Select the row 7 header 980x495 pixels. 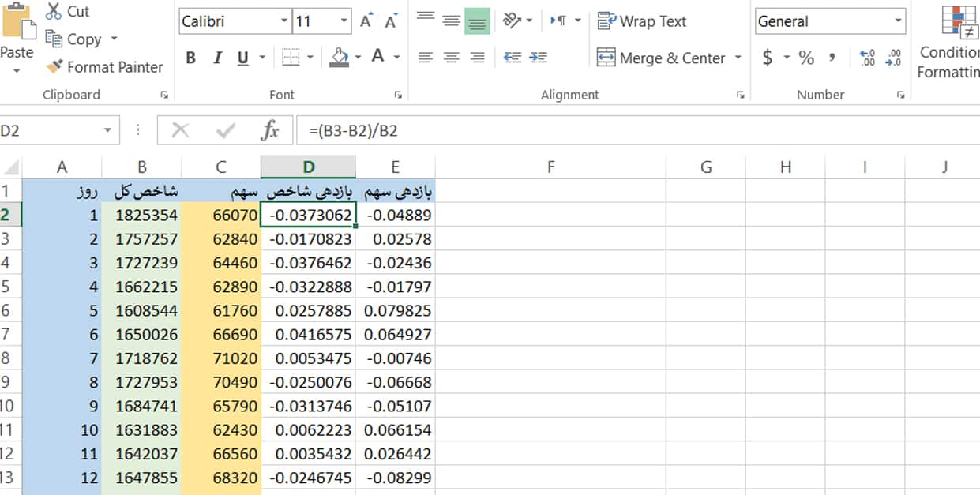pyautogui.click(x=6, y=334)
